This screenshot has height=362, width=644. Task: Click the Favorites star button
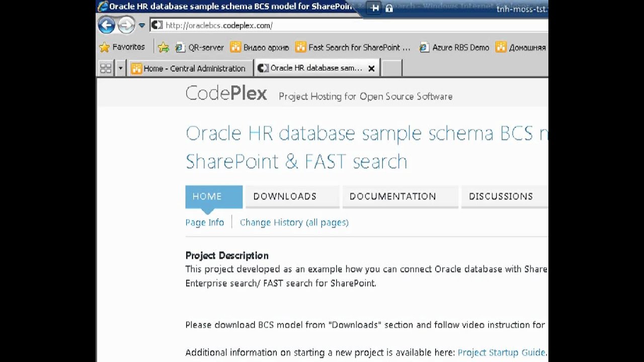[122, 47]
